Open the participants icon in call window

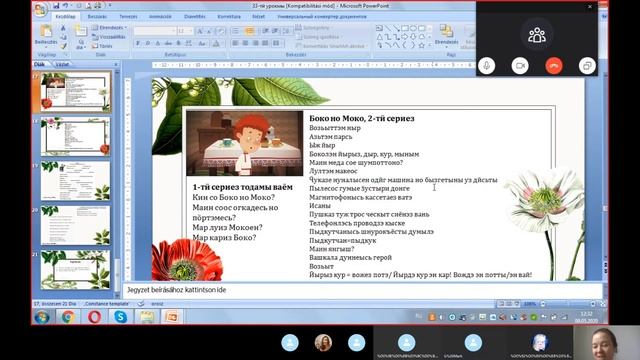537,35
